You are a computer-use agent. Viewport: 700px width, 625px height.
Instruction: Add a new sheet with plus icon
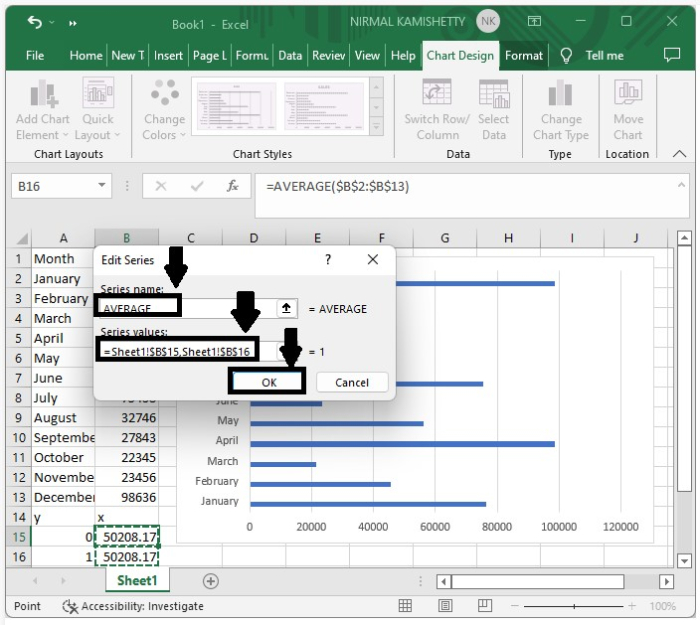[210, 581]
